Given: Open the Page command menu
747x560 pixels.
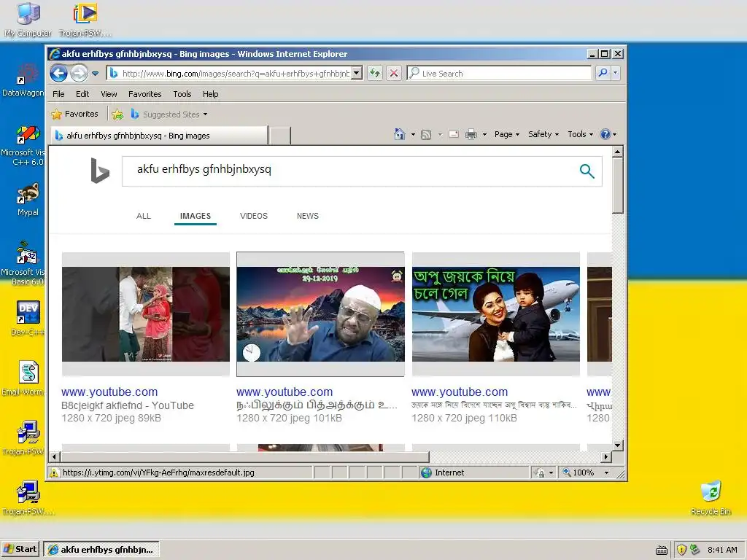Looking at the screenshot, I should point(506,134).
